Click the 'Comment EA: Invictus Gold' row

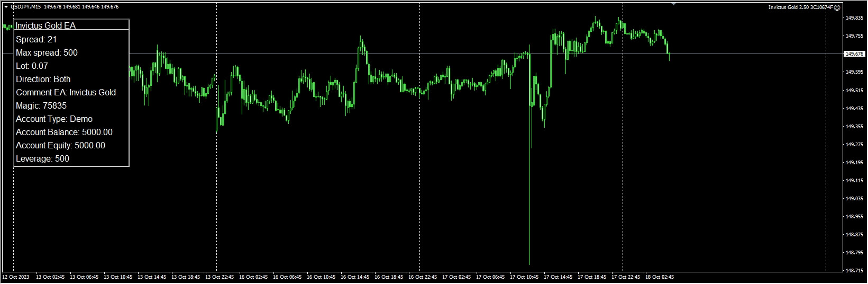66,92
